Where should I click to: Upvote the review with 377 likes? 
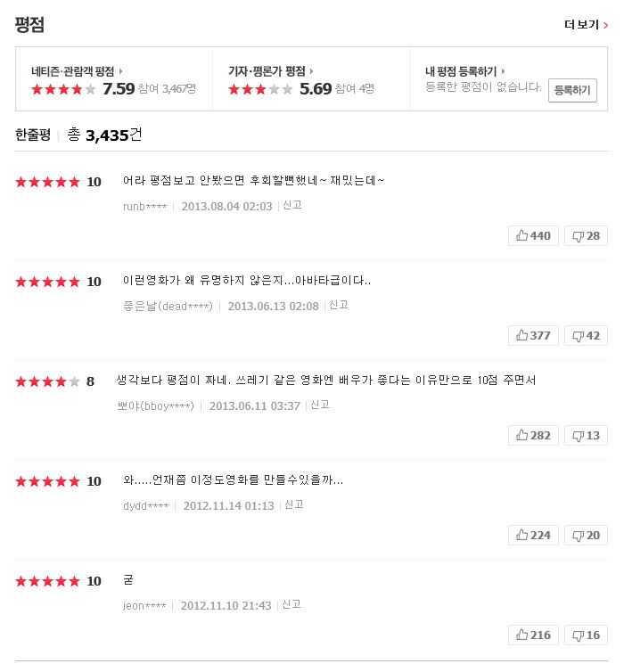(533, 336)
